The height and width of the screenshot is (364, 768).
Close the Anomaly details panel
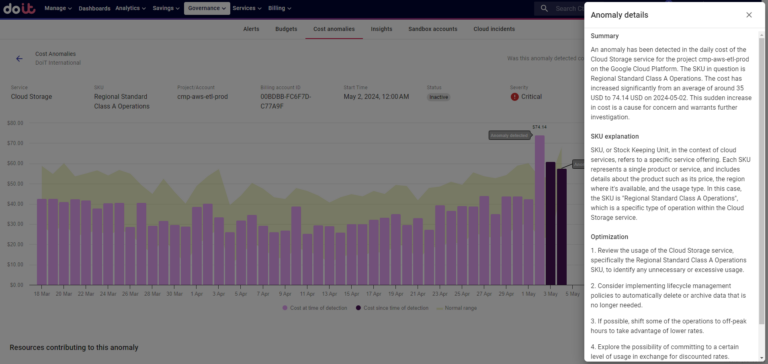click(x=749, y=15)
